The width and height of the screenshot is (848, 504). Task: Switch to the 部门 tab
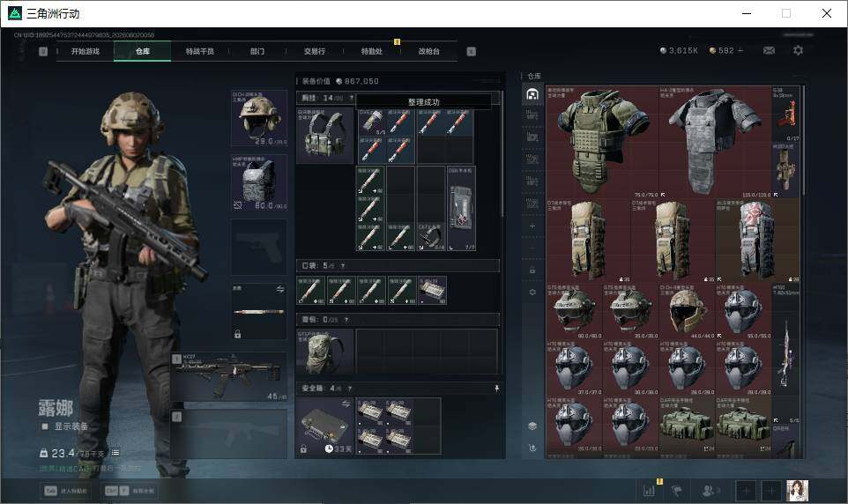click(x=257, y=51)
